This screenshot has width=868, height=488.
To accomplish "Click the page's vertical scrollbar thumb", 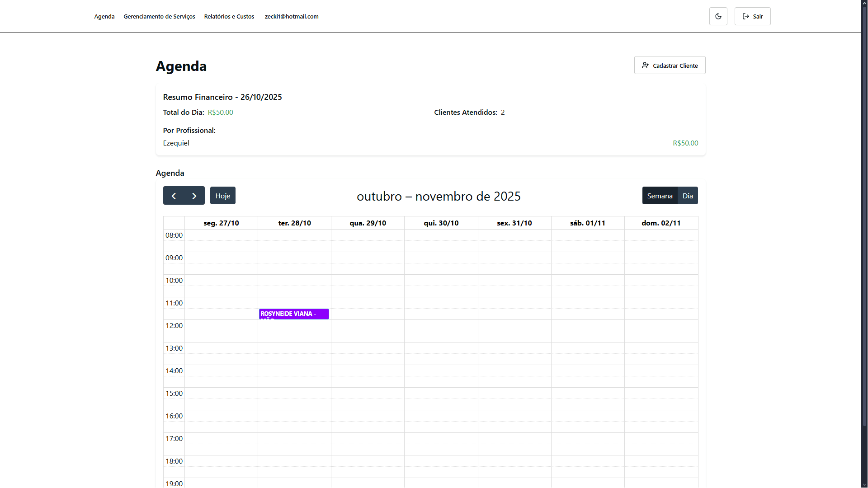I will pos(864,217).
